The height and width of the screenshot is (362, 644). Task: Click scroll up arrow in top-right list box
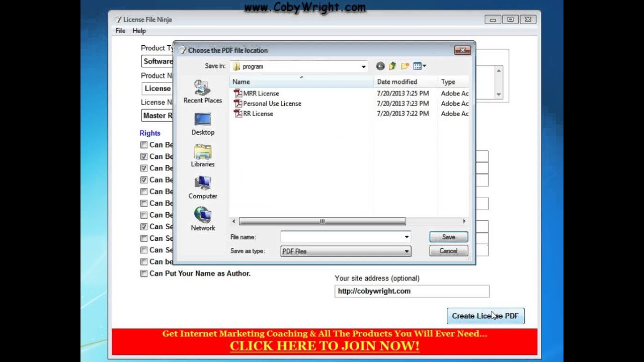tap(499, 71)
